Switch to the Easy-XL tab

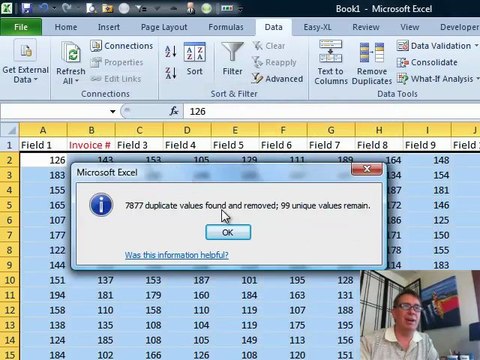click(317, 27)
